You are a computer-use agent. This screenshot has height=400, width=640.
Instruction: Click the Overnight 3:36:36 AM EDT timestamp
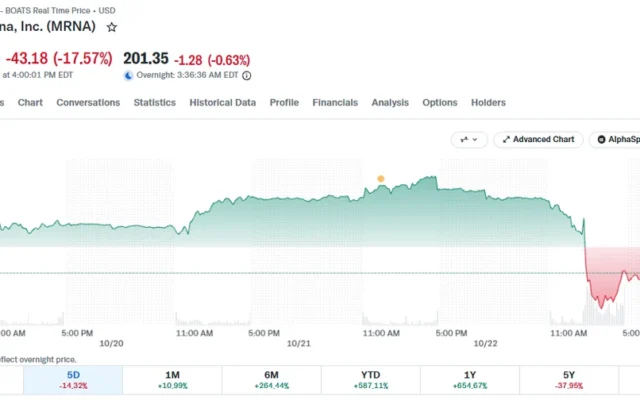(187, 75)
